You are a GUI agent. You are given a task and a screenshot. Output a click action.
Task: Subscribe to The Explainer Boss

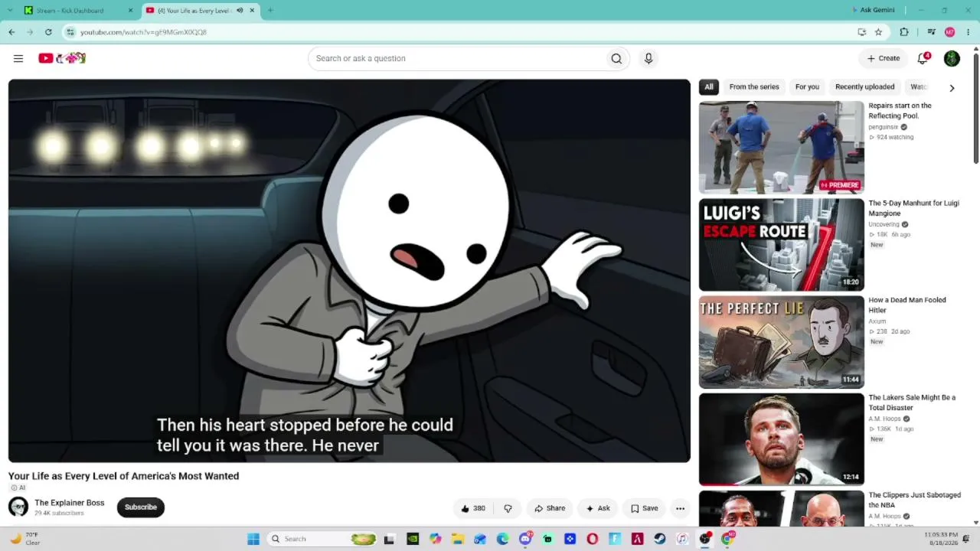[x=141, y=507]
